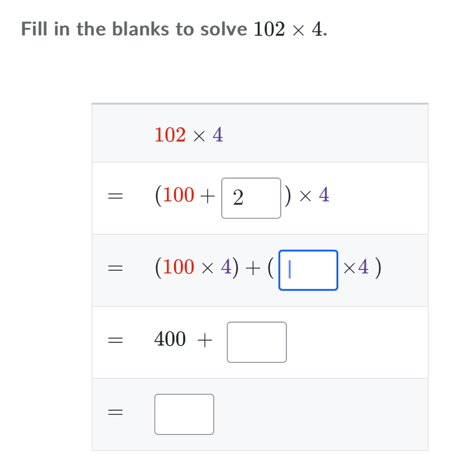The height and width of the screenshot is (476, 461).
Task: Click the purple 4 in the first row
Action: click(218, 135)
